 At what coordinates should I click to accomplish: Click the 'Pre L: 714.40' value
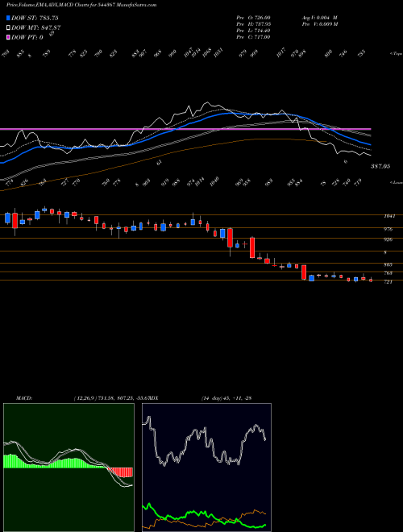[253, 31]
